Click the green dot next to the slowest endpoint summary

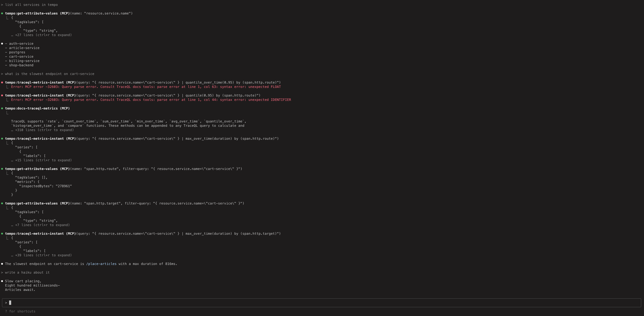tap(2, 264)
